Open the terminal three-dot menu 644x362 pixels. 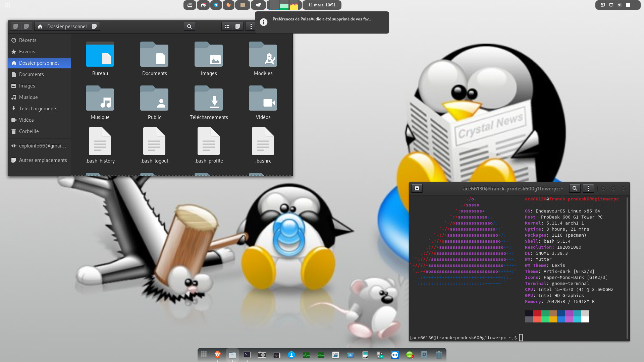tap(588, 188)
